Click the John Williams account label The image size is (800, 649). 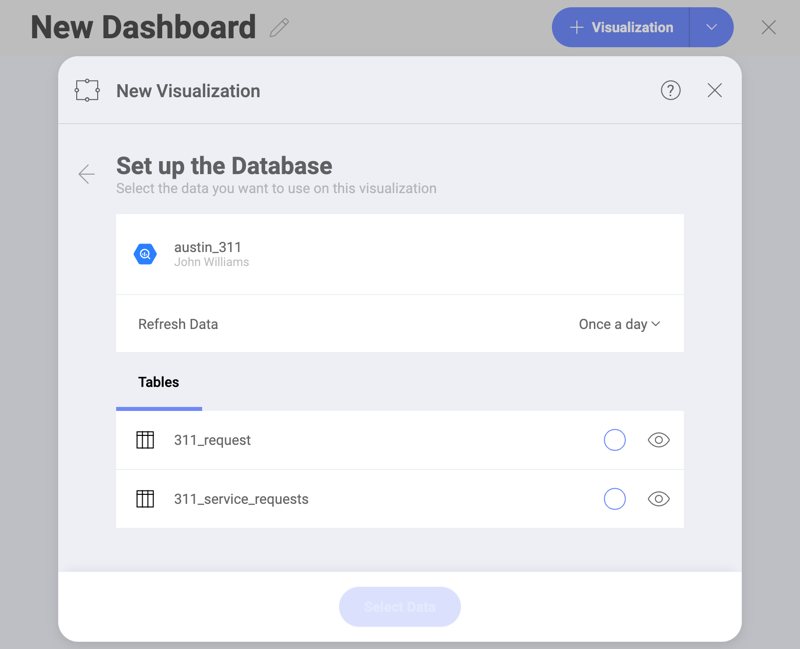[211, 262]
